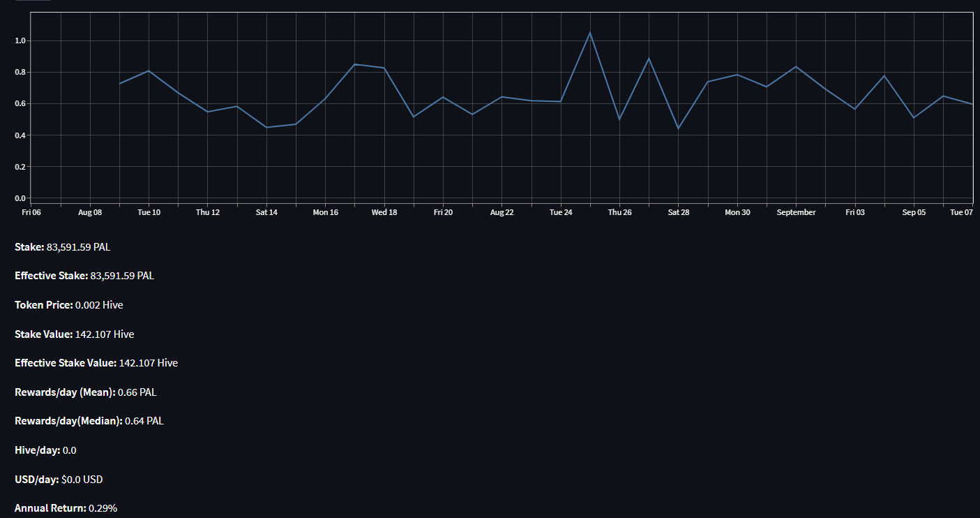Screen dimensions: 980x518
Task: Click the 'Aug 22' x-axis label
Action: (502, 212)
